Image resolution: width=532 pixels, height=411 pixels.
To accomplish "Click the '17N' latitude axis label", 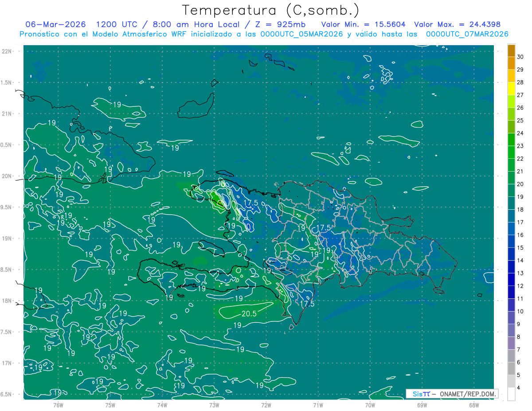I will pyautogui.click(x=7, y=363).
